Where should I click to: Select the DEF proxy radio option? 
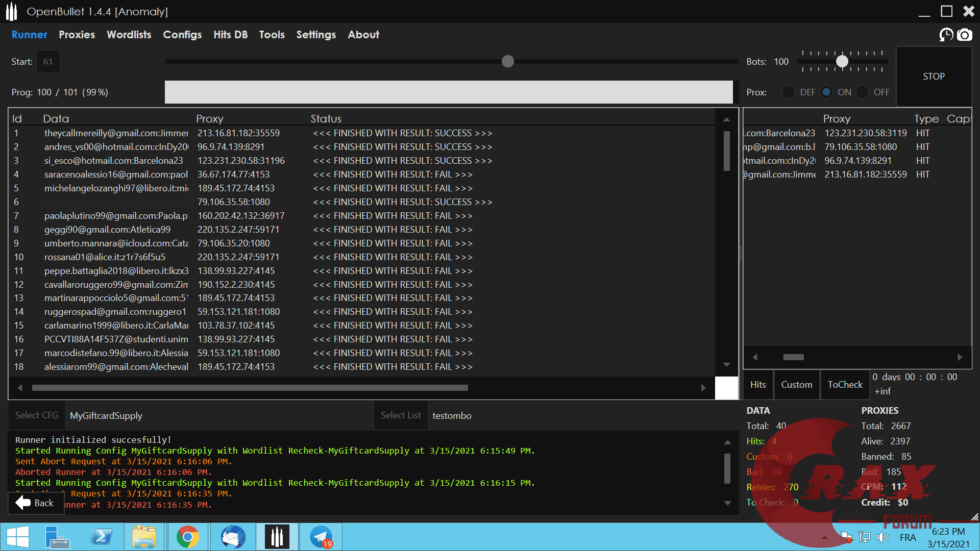click(789, 92)
